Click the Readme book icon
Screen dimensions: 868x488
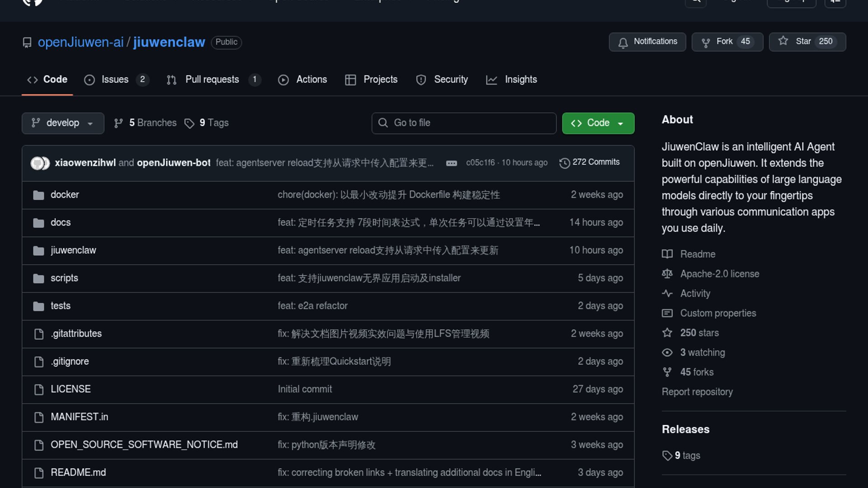667,254
